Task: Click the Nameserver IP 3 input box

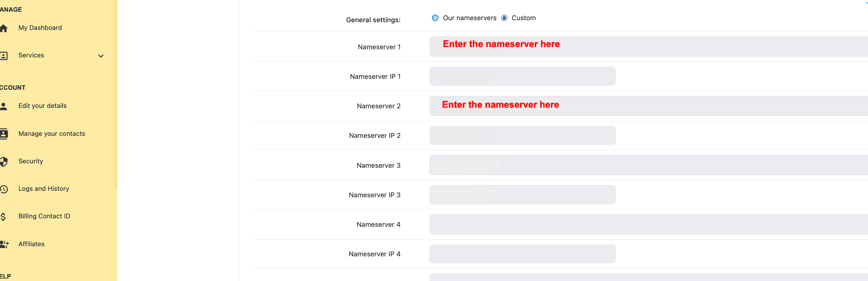Action: [x=522, y=195]
